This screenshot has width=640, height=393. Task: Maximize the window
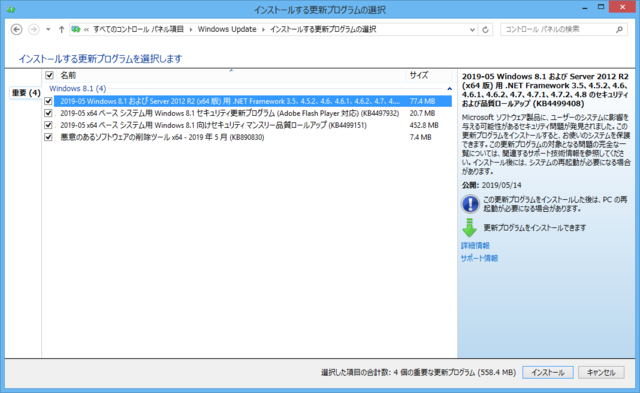click(x=600, y=7)
